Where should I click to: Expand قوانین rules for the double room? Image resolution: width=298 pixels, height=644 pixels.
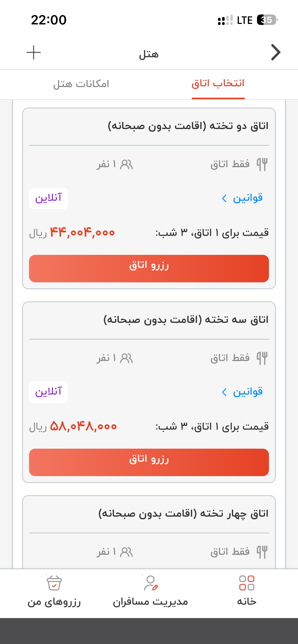click(x=242, y=198)
